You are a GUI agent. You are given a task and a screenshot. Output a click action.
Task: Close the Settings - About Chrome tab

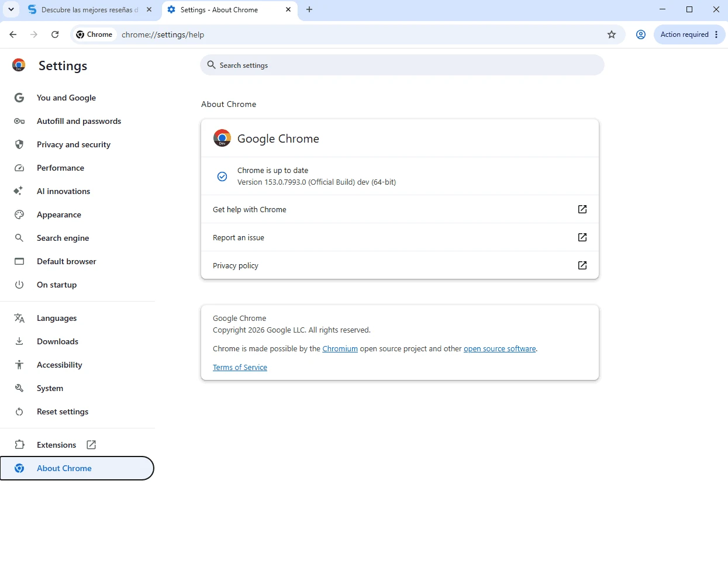tap(288, 9)
